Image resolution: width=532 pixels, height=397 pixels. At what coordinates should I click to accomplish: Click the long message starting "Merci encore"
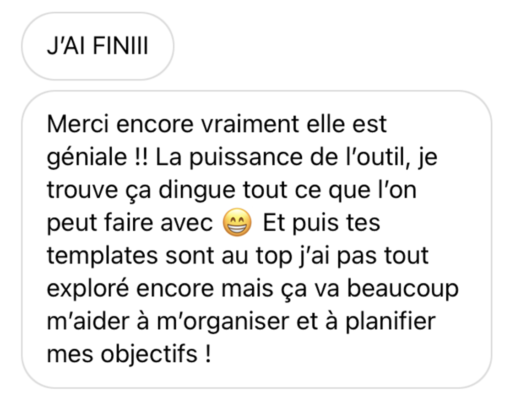256,239
